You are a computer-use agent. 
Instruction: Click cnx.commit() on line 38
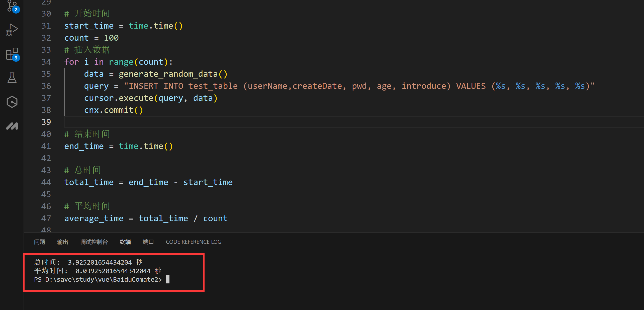click(x=113, y=110)
